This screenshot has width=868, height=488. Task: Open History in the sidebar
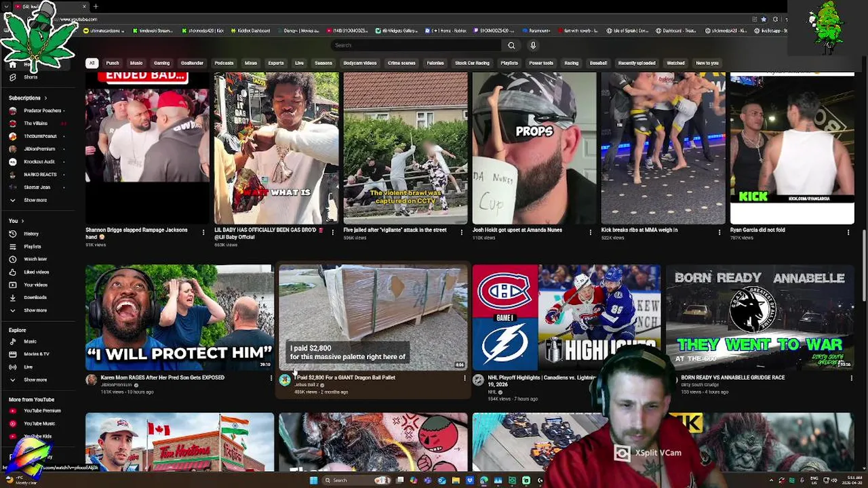tap(31, 234)
